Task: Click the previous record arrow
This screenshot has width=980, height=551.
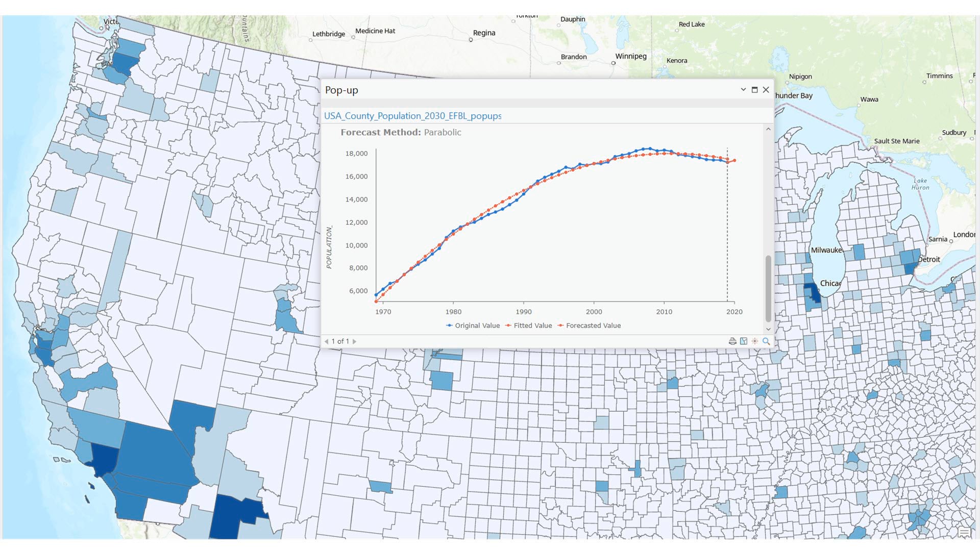Action: 327,341
